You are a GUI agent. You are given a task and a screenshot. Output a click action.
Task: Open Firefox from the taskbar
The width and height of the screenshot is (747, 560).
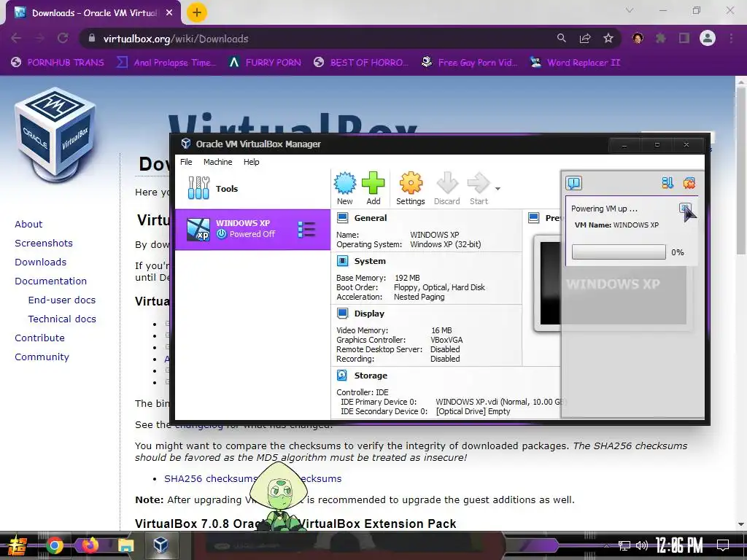[90, 545]
